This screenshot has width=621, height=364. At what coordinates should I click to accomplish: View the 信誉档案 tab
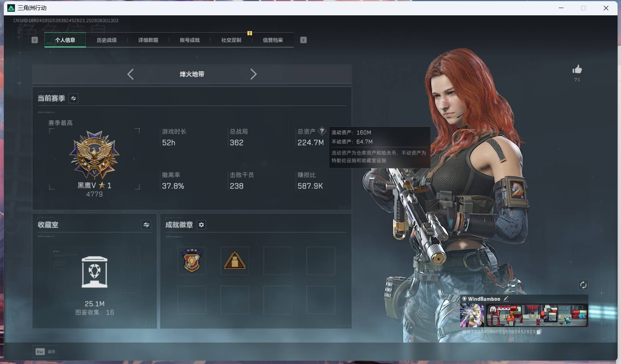coord(273,40)
